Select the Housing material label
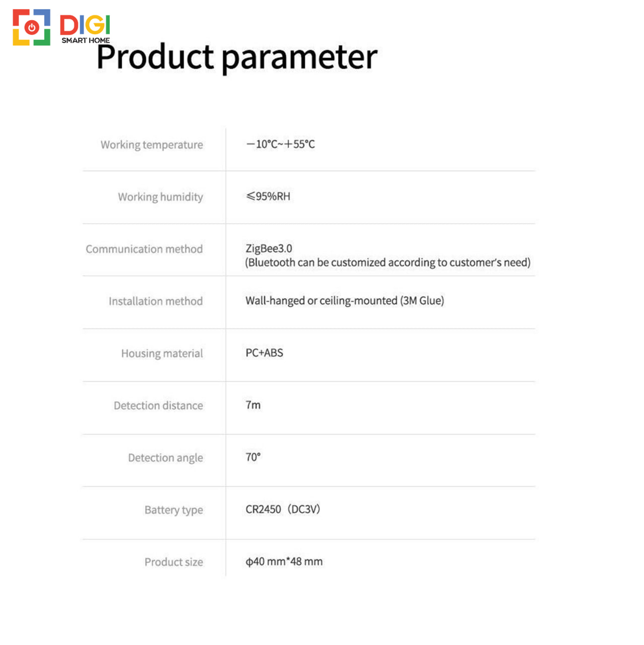Viewport: 644px width, 645px height. 162,354
